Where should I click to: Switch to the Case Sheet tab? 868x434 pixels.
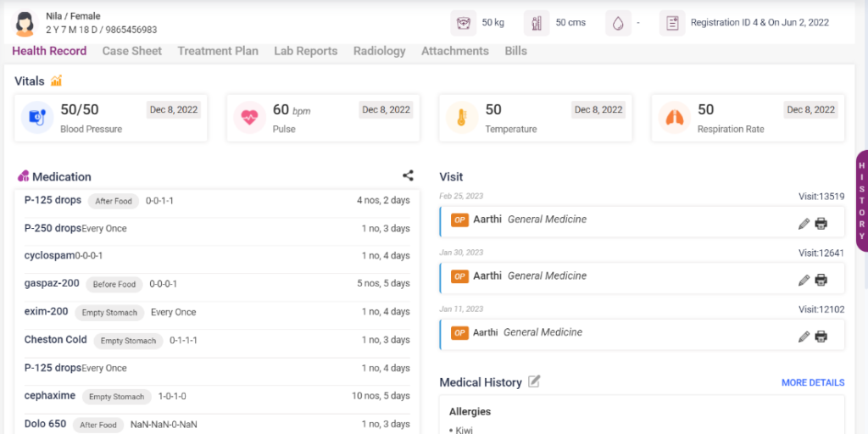[131, 51]
